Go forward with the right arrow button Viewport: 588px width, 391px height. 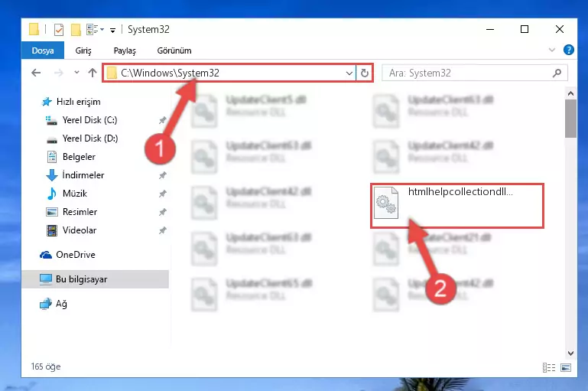click(x=59, y=73)
